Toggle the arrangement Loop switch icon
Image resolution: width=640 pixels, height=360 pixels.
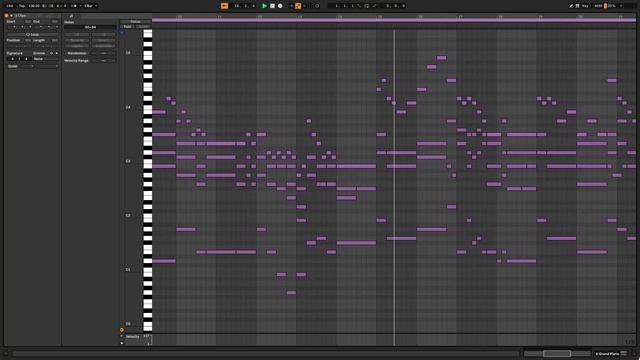[x=367, y=6]
